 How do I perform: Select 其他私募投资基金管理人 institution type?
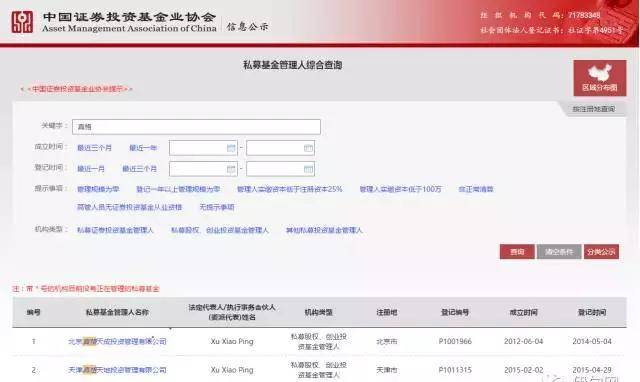click(x=324, y=230)
